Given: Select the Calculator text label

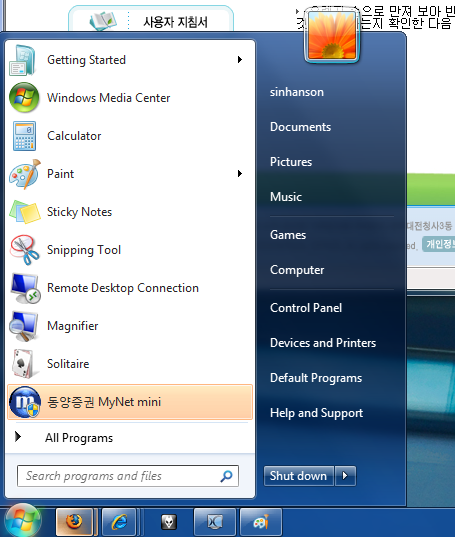Looking at the screenshot, I should pos(74,136).
